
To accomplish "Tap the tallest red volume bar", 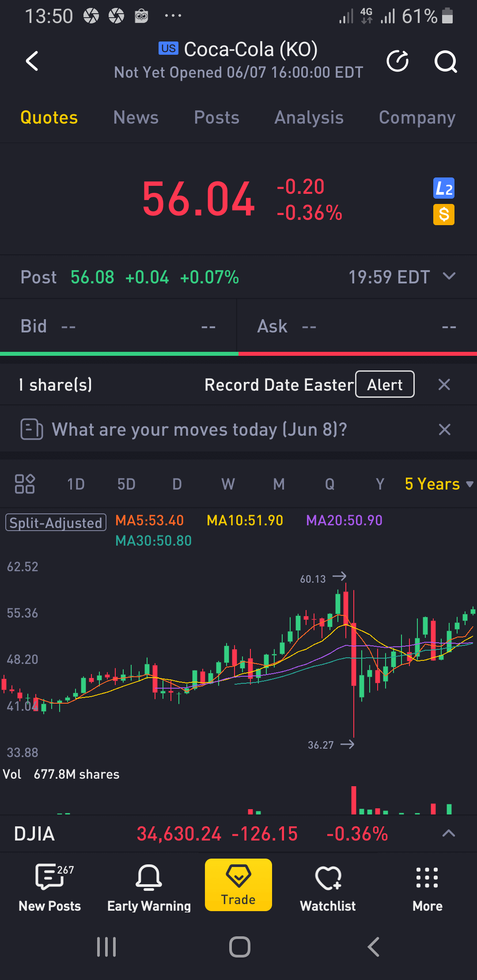I will tap(354, 800).
